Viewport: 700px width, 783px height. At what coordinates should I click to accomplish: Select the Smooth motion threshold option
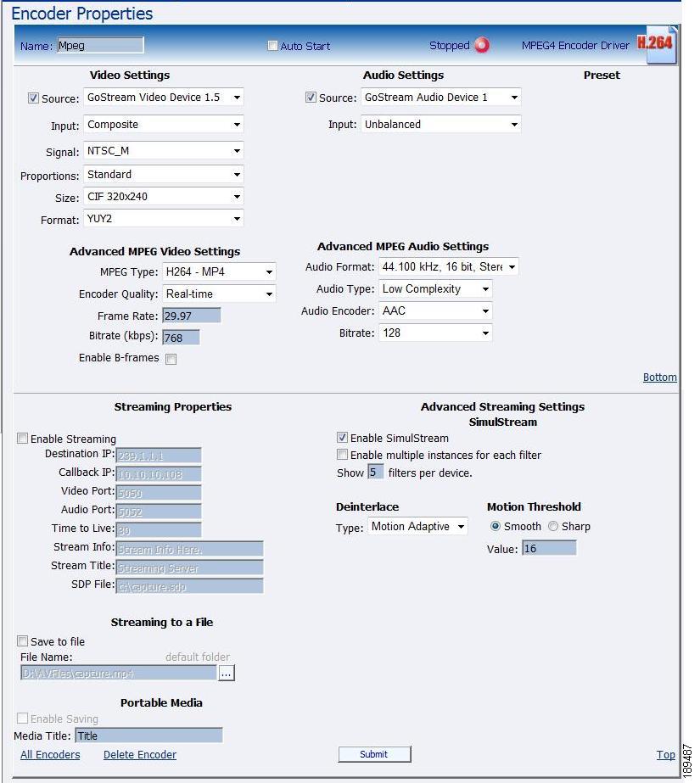(496, 526)
